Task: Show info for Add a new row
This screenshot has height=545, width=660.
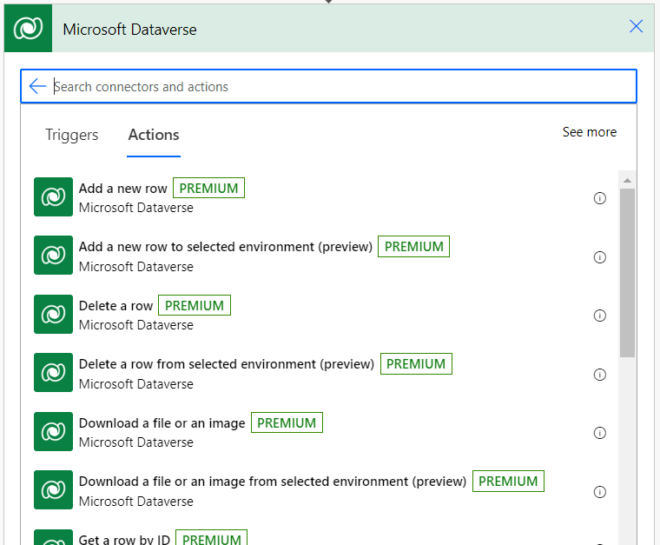Action: tap(600, 198)
